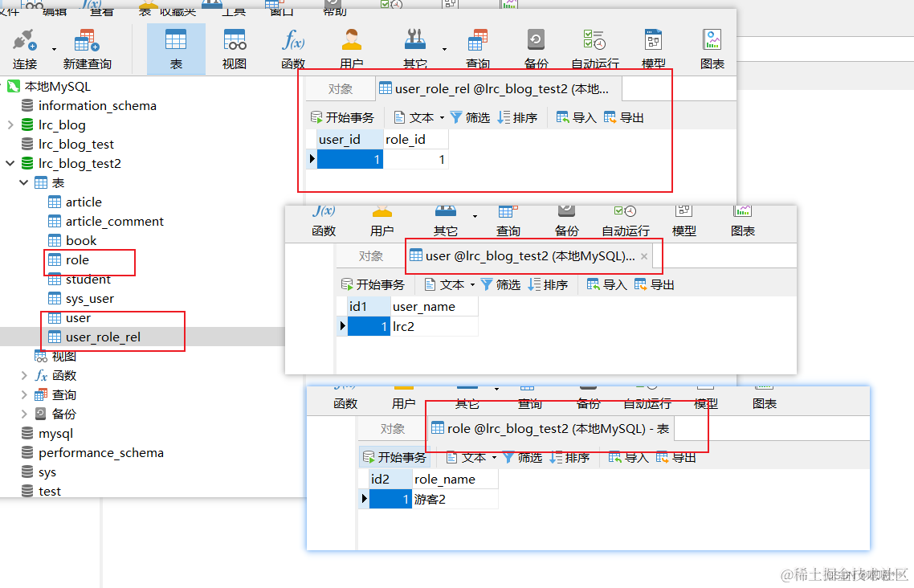Switch to 对象 tab in user window
914x588 pixels.
[371, 255]
